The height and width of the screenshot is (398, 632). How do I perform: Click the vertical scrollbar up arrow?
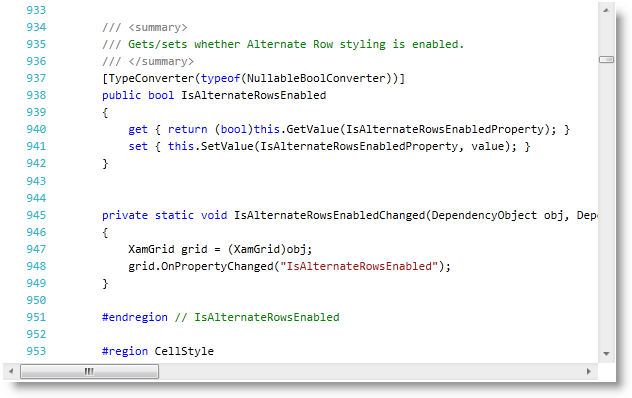pos(606,10)
